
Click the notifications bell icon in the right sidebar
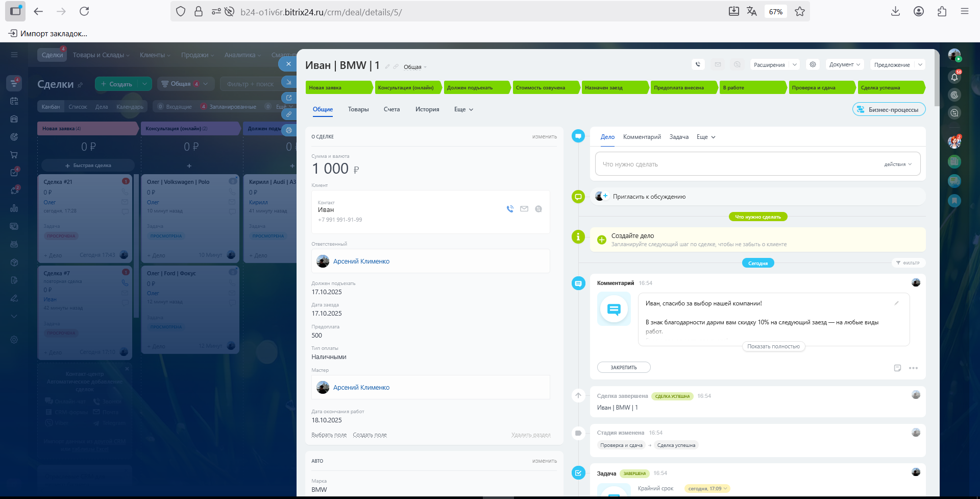coord(954,77)
